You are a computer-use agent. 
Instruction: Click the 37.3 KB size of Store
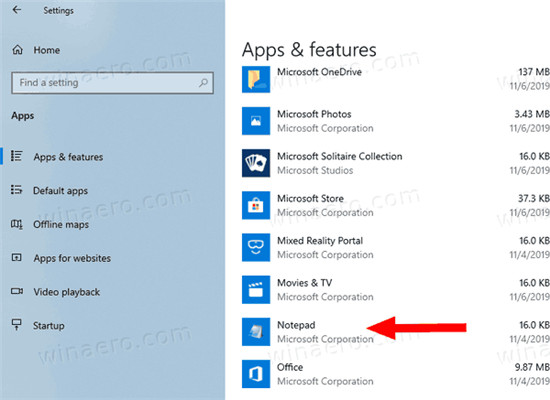(x=534, y=198)
